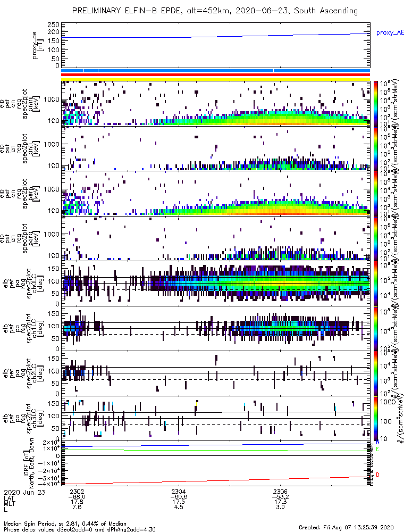Click the MLT value '17.5'
The height and width of the screenshot is (532, 412).
pos(179,502)
